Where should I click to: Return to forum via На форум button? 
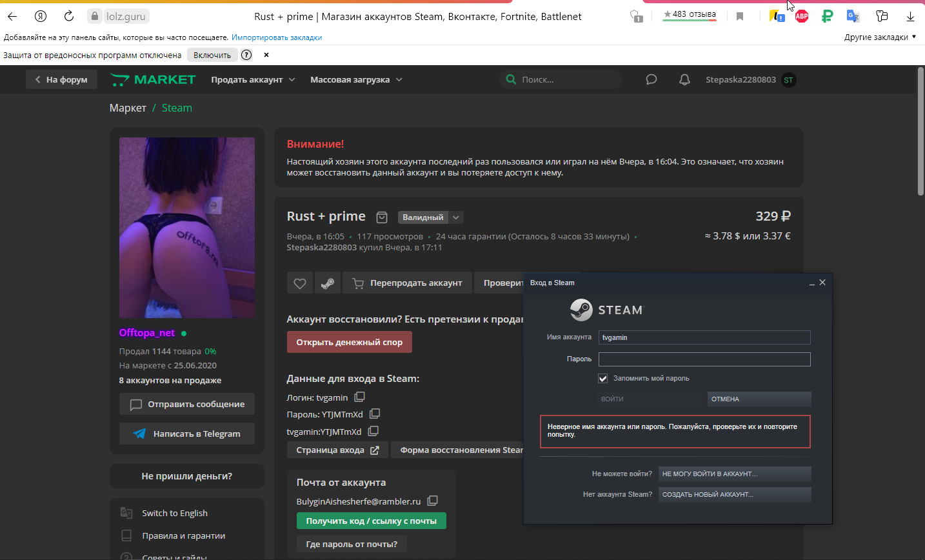pos(61,79)
